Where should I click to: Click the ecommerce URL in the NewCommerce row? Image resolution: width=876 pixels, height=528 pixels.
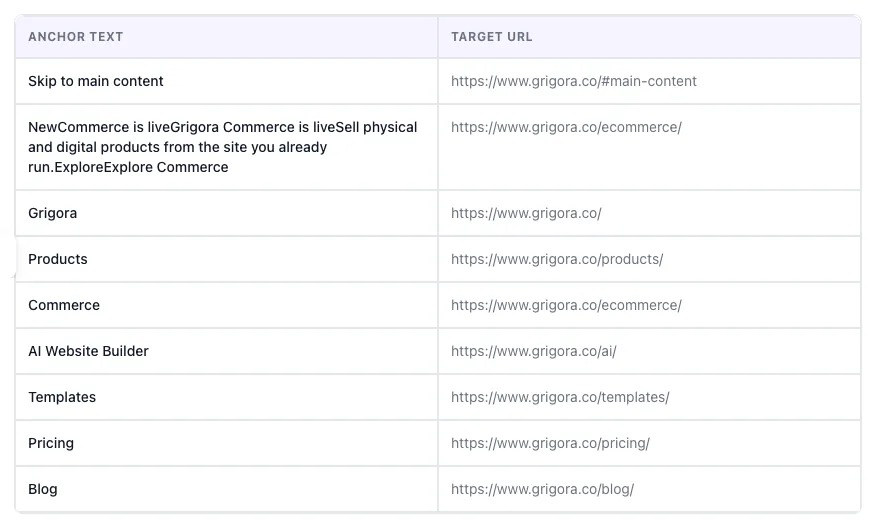[649, 147]
